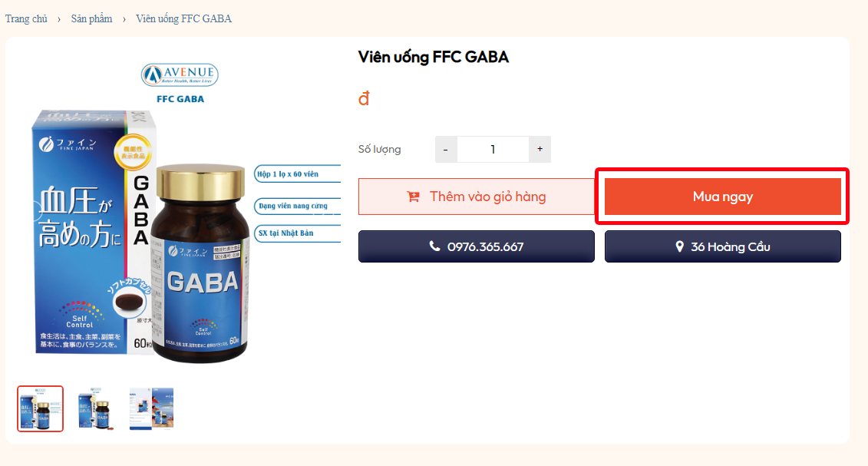The width and height of the screenshot is (868, 466).
Task: Click the main GABA product image
Action: click(180, 213)
